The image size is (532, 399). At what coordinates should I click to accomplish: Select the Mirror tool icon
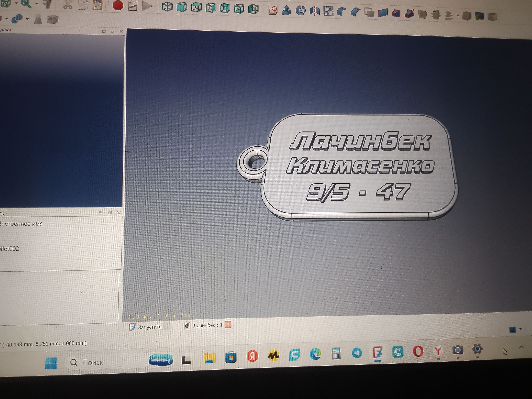(x=314, y=11)
